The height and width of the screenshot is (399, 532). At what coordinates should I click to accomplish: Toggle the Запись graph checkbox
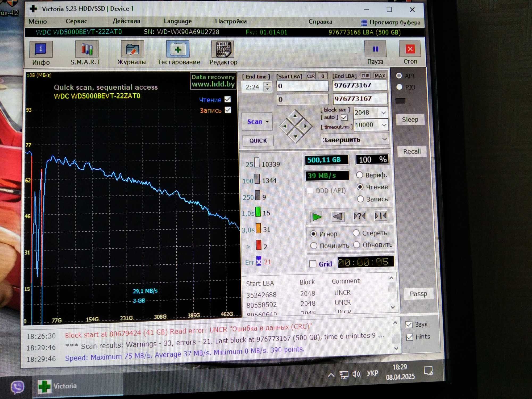pos(228,110)
